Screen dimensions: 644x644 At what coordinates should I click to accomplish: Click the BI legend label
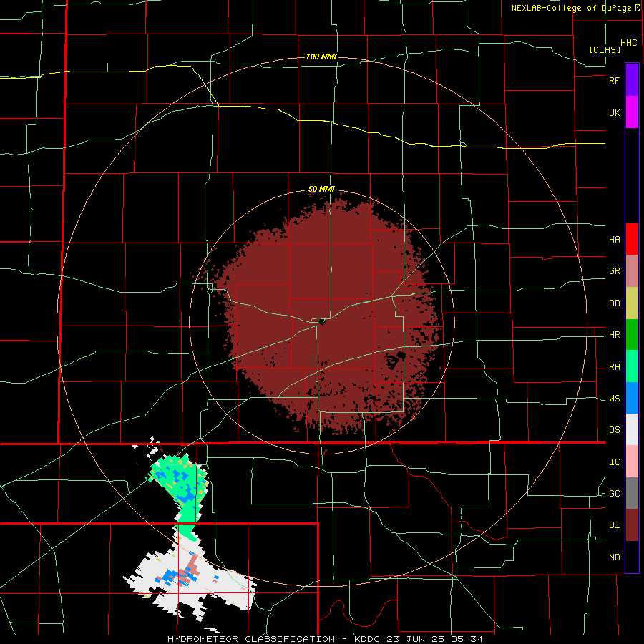click(614, 525)
